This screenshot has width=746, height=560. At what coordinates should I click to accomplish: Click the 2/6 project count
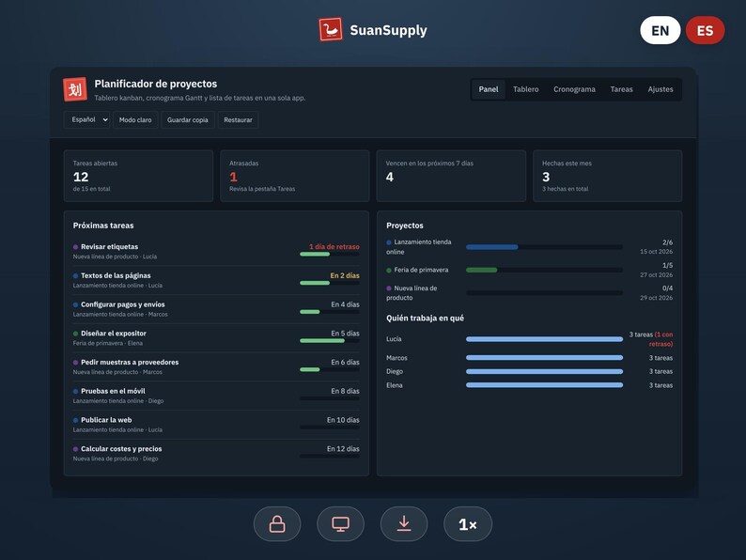point(667,242)
